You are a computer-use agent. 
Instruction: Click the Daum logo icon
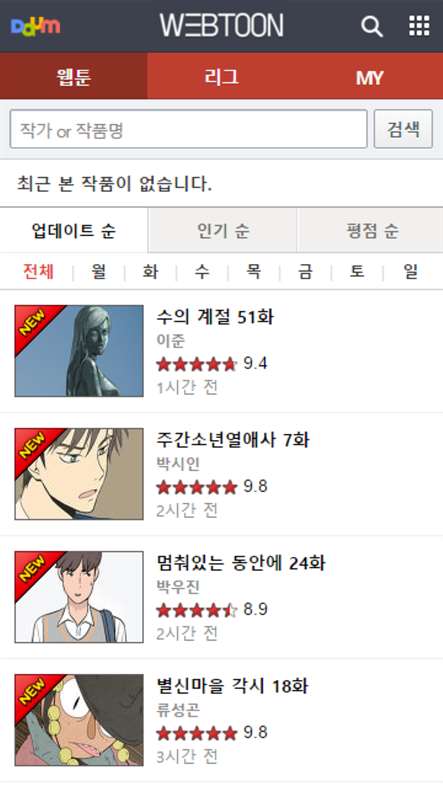click(x=35, y=26)
